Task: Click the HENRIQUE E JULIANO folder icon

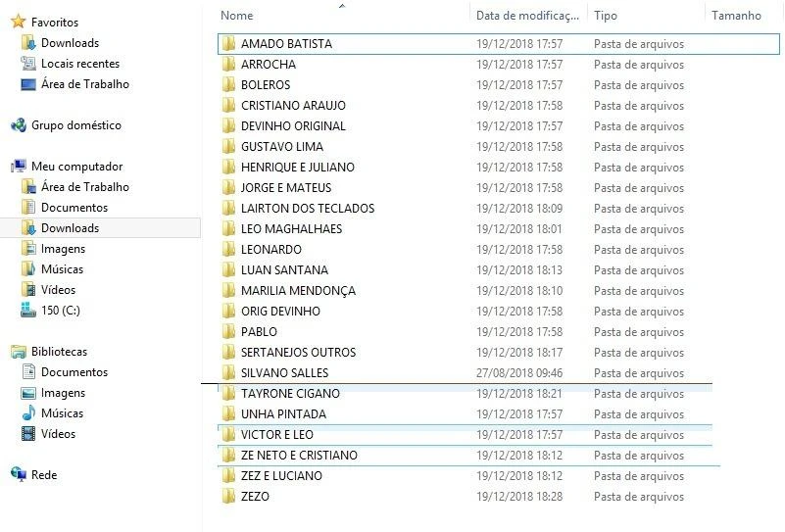Action: (x=228, y=167)
